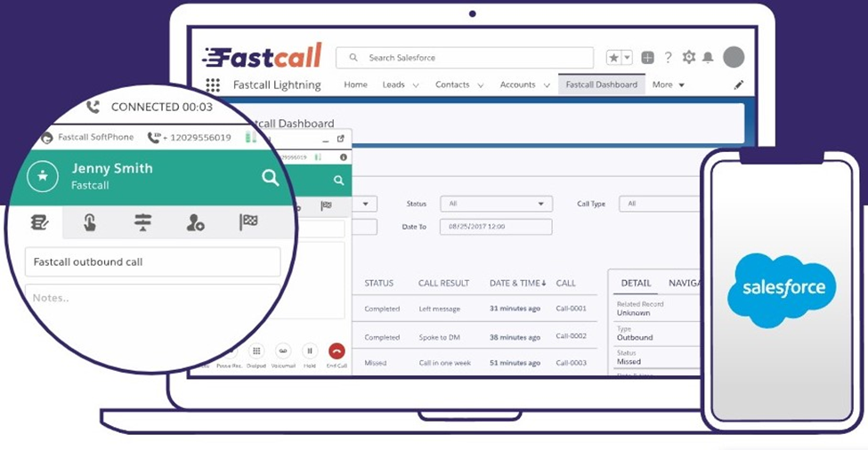868x450 pixels.
Task: Click the Favorites star icon
Action: tap(614, 58)
